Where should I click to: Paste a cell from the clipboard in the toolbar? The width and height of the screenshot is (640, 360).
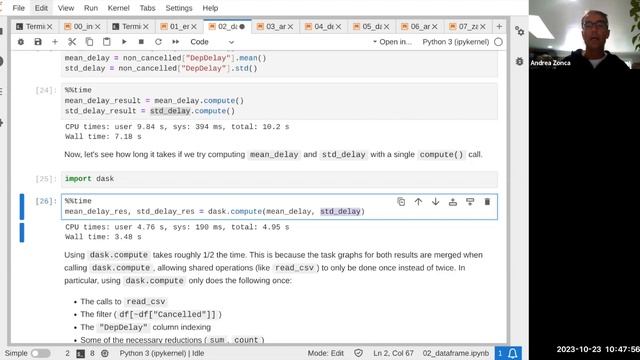click(x=107, y=42)
